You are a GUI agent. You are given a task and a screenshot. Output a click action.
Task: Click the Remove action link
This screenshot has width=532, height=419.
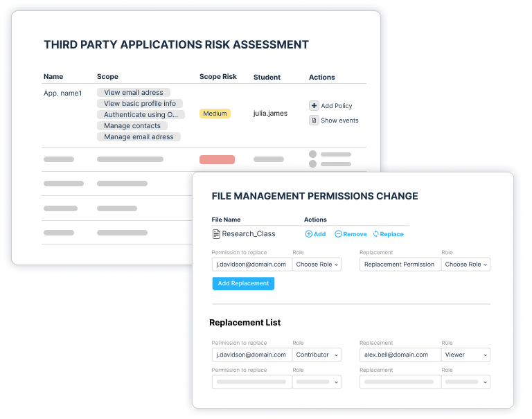355,234
